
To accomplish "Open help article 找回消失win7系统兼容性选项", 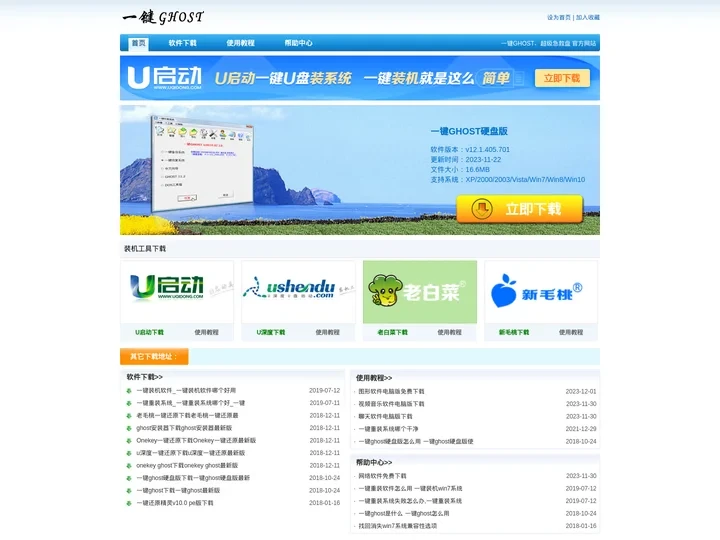I will (398, 526).
